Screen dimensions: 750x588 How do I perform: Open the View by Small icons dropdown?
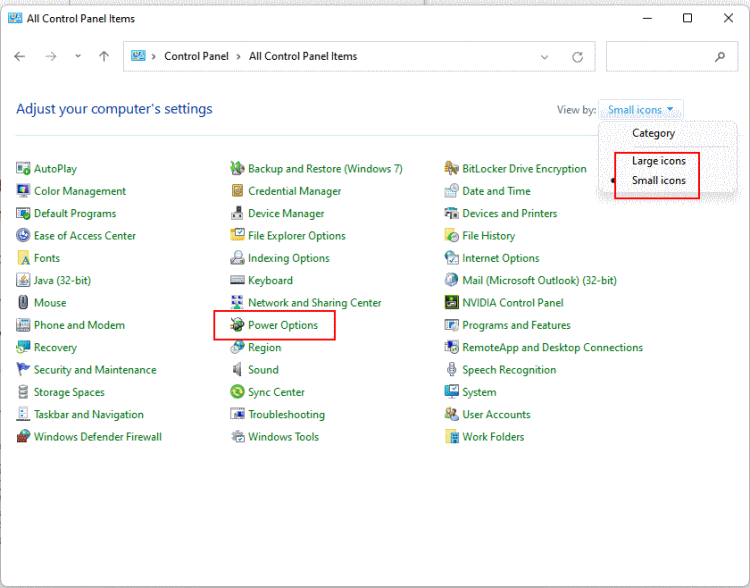641,110
